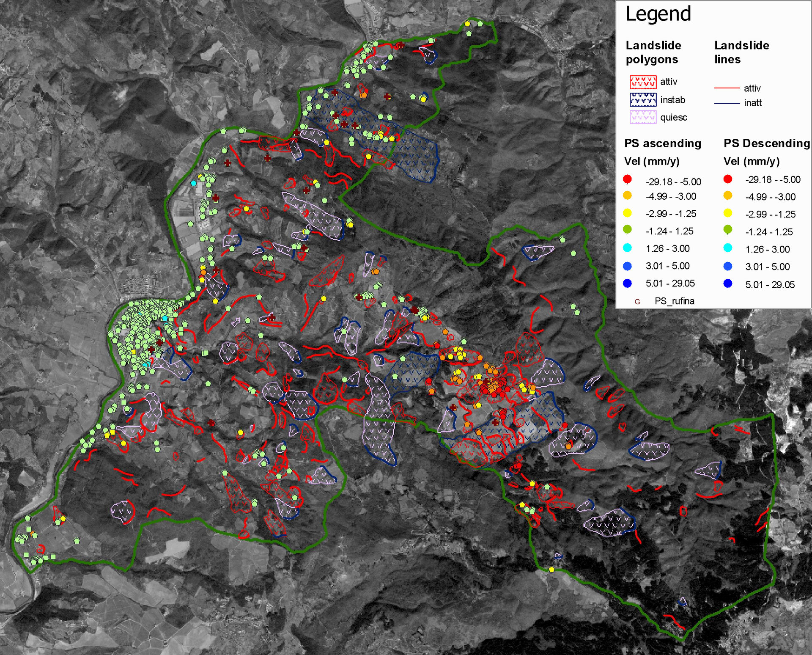Click PS Descending green dot -1.24 - 1.25
The image size is (812, 655).
click(727, 230)
